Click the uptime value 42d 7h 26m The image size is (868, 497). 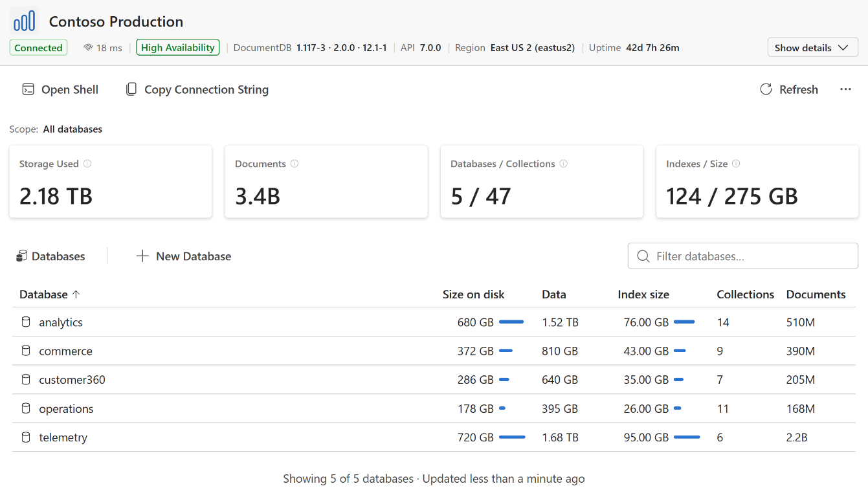click(x=652, y=48)
